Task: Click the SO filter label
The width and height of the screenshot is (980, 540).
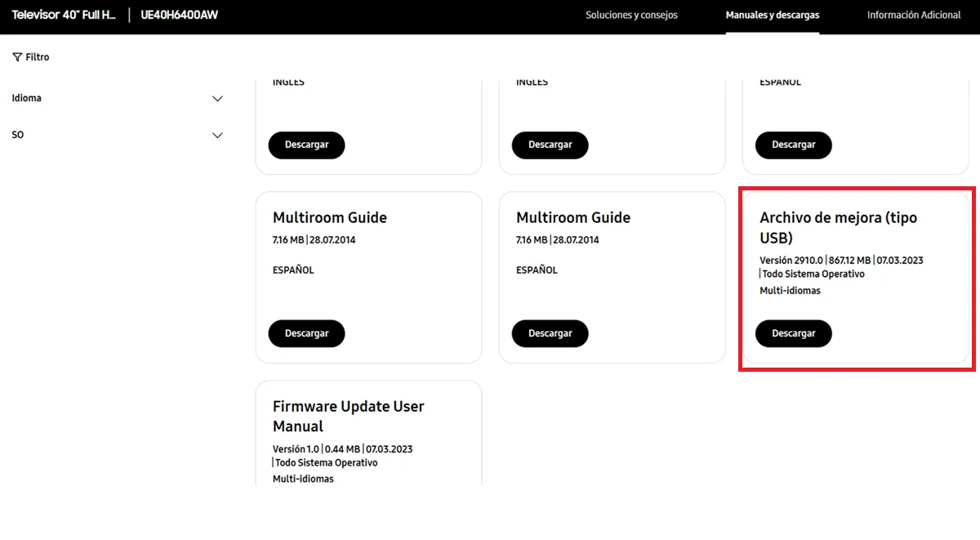Action: 18,135
